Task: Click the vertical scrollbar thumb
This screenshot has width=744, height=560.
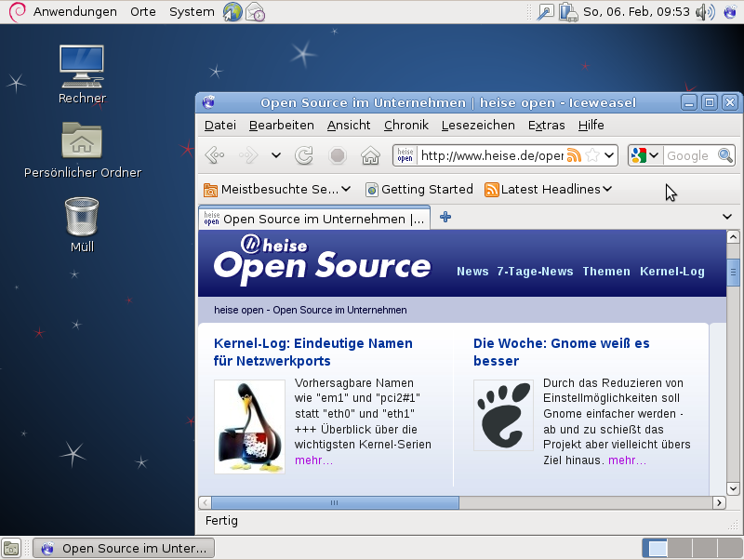Action: pos(733,273)
